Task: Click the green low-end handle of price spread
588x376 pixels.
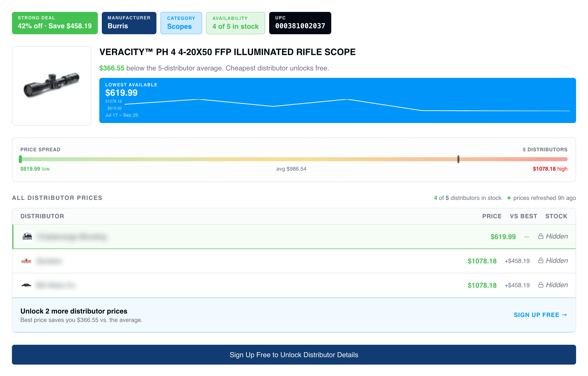Action: tap(20, 159)
